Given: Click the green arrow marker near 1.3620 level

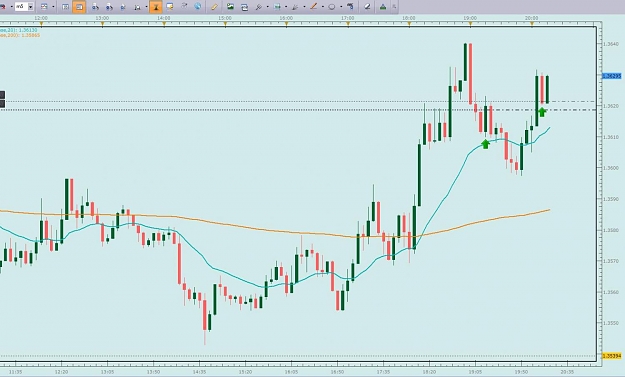Looking at the screenshot, I should (542, 112).
